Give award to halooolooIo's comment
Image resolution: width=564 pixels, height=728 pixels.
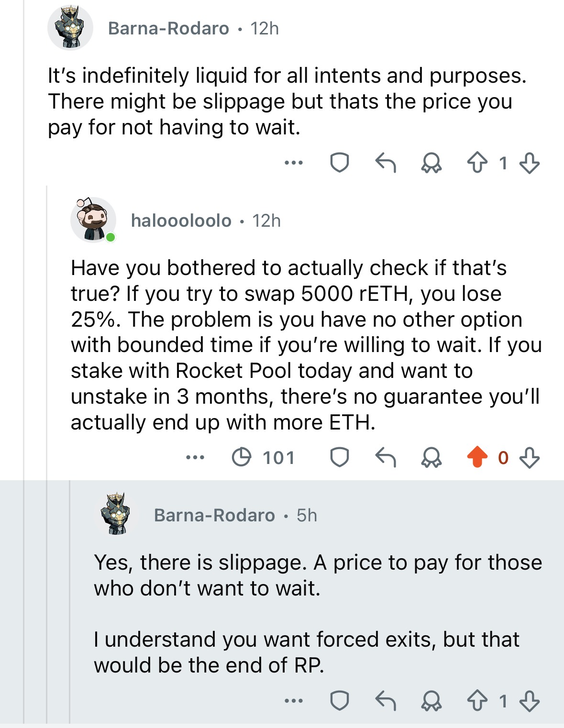(x=431, y=458)
